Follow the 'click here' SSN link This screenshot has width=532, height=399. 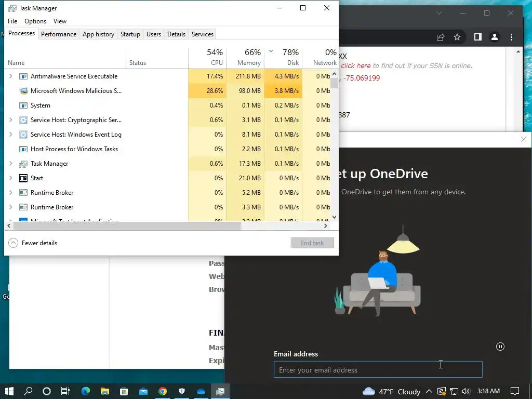tap(355, 66)
